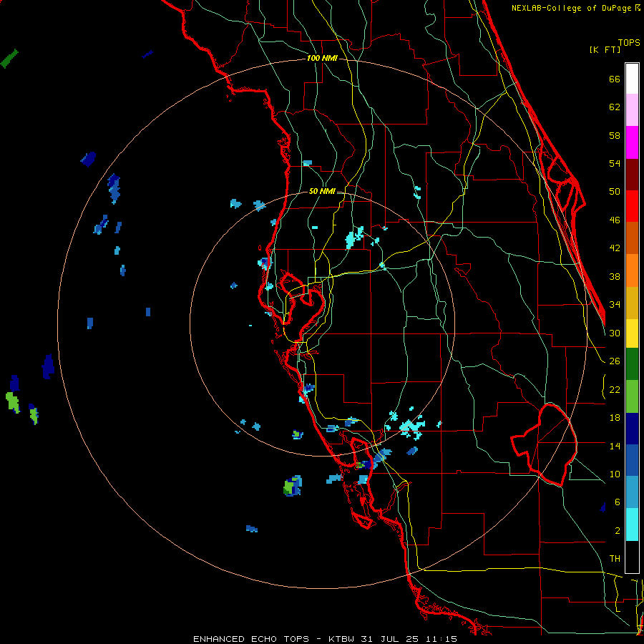Click the 'TH' legend label
This screenshot has width=644, height=644.
tap(615, 559)
